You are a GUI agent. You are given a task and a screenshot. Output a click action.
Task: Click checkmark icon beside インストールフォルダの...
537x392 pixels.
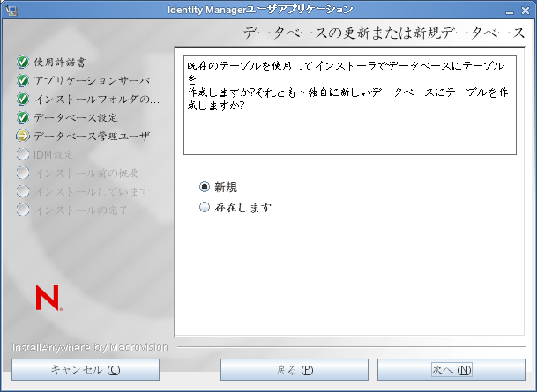point(23,99)
